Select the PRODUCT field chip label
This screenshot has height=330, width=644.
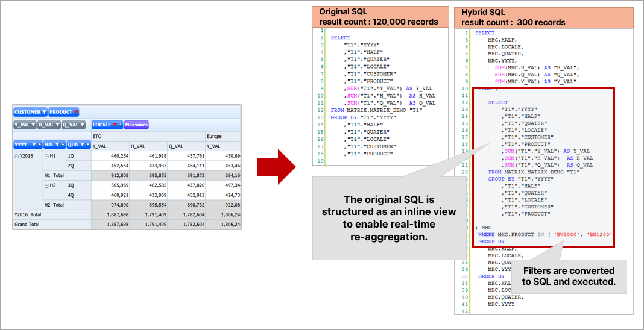click(x=61, y=112)
